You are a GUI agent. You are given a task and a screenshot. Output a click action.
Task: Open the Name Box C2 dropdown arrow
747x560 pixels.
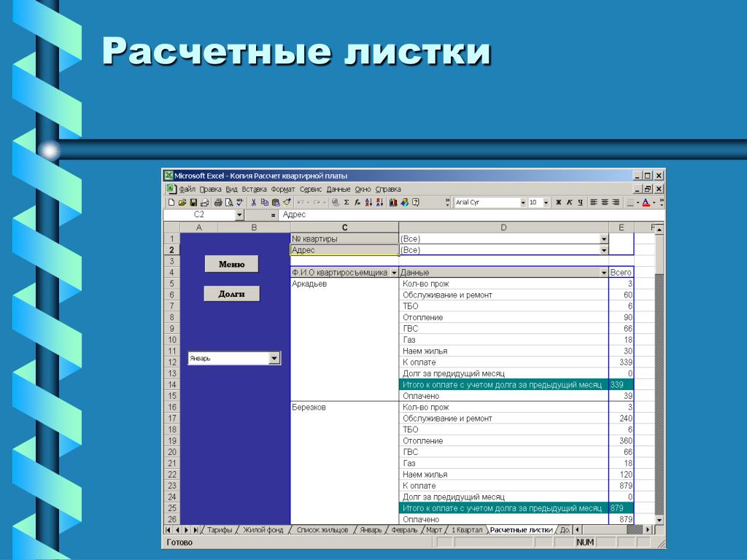click(x=239, y=215)
